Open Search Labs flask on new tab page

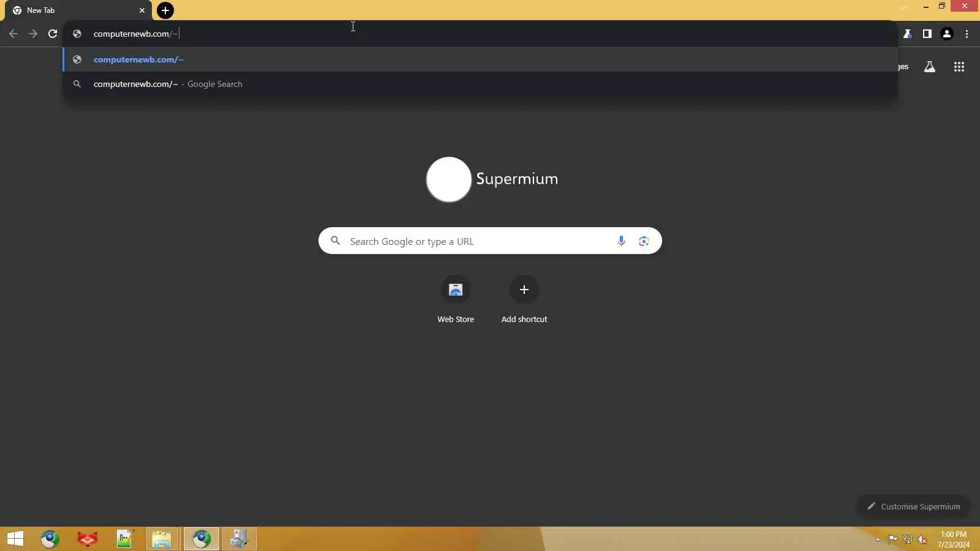(x=930, y=67)
